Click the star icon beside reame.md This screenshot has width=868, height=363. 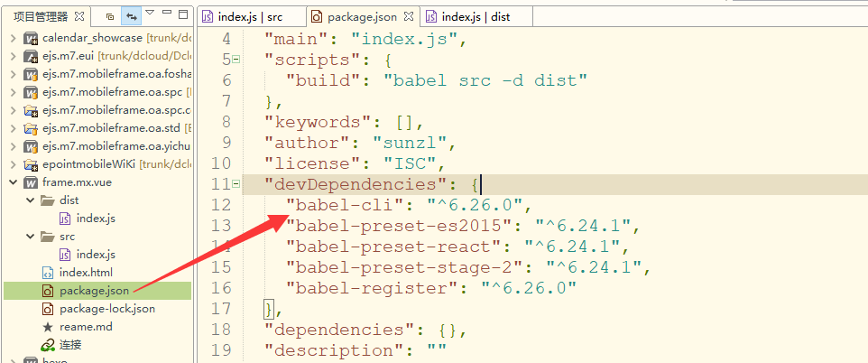[x=48, y=327]
